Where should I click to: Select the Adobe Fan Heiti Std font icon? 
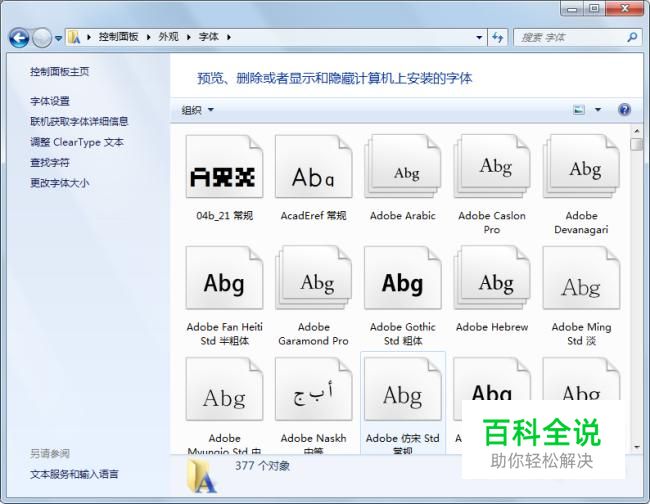pos(224,278)
